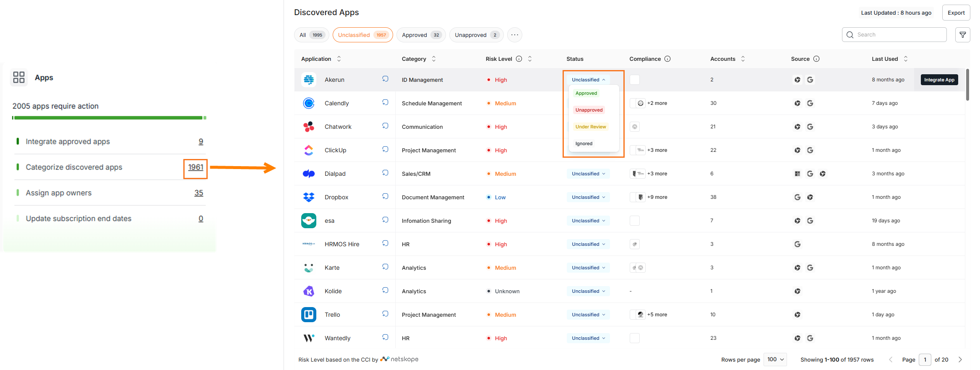
Task: Open Assign app owners count 35
Action: coord(199,193)
